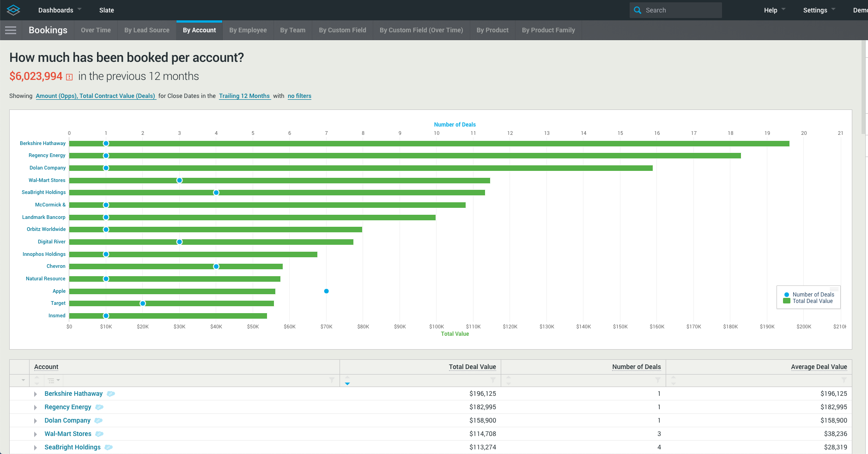Click the InsightSquared logo icon
This screenshot has height=454, width=868.
14,10
